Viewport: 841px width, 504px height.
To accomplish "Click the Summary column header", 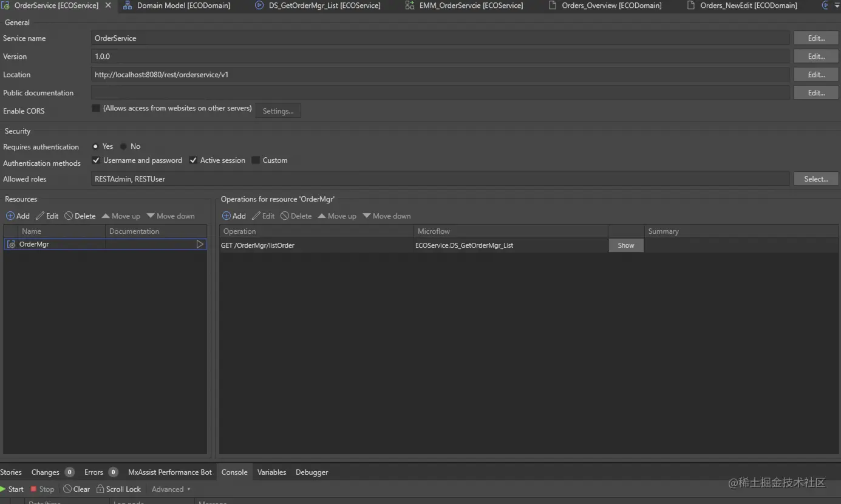I will point(741,231).
